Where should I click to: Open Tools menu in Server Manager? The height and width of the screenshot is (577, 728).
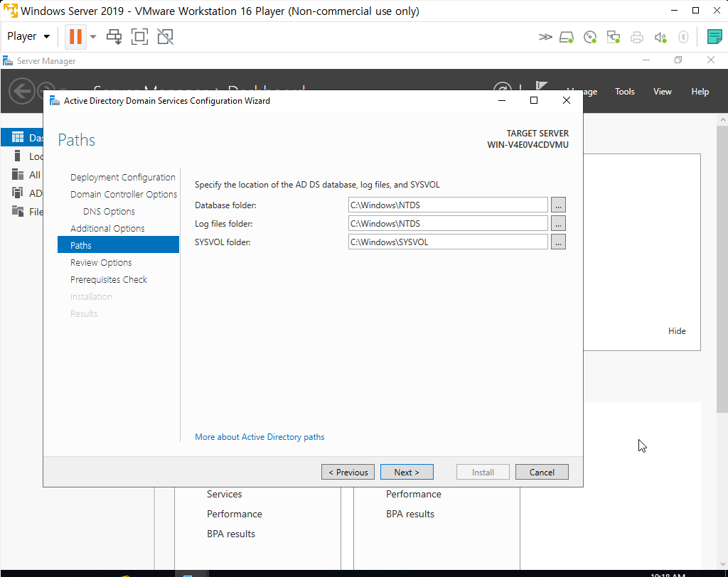tap(624, 92)
